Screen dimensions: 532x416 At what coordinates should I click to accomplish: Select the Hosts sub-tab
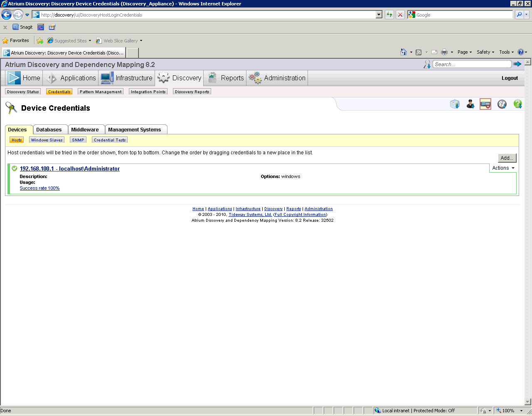coord(17,140)
